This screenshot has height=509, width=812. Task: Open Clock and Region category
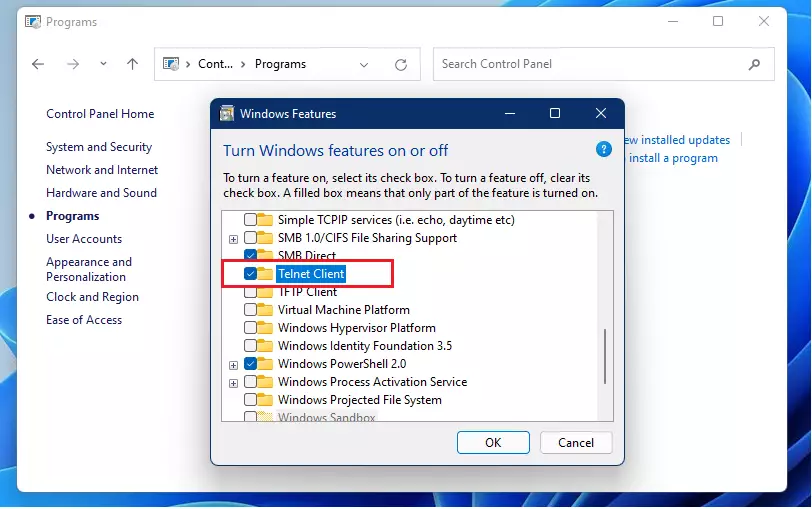(x=92, y=297)
